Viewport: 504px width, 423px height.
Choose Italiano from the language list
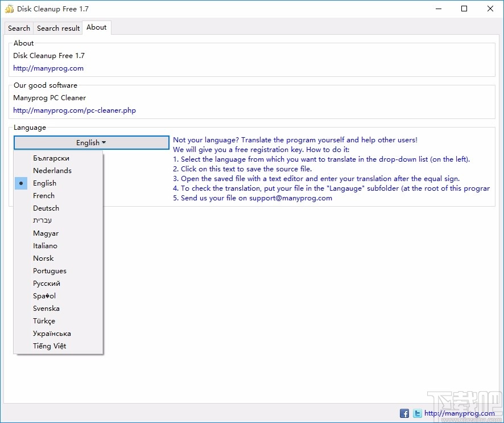[58, 246]
